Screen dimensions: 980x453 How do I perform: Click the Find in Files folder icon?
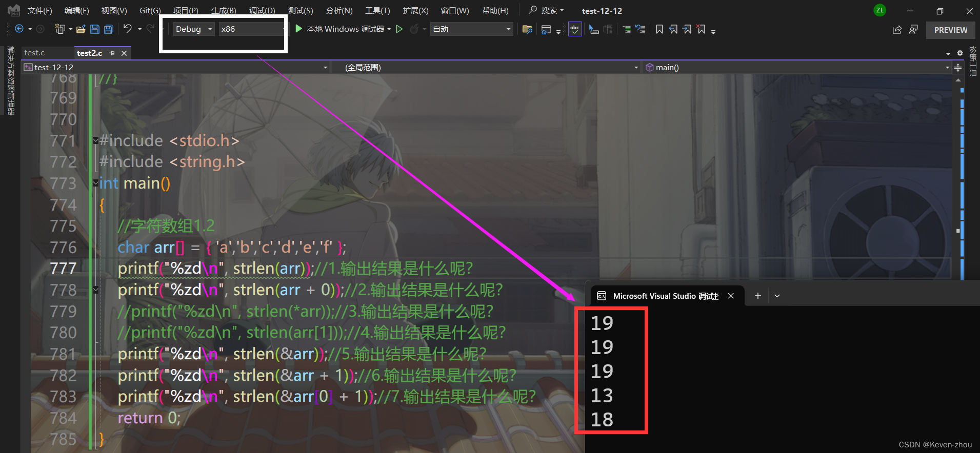click(527, 29)
